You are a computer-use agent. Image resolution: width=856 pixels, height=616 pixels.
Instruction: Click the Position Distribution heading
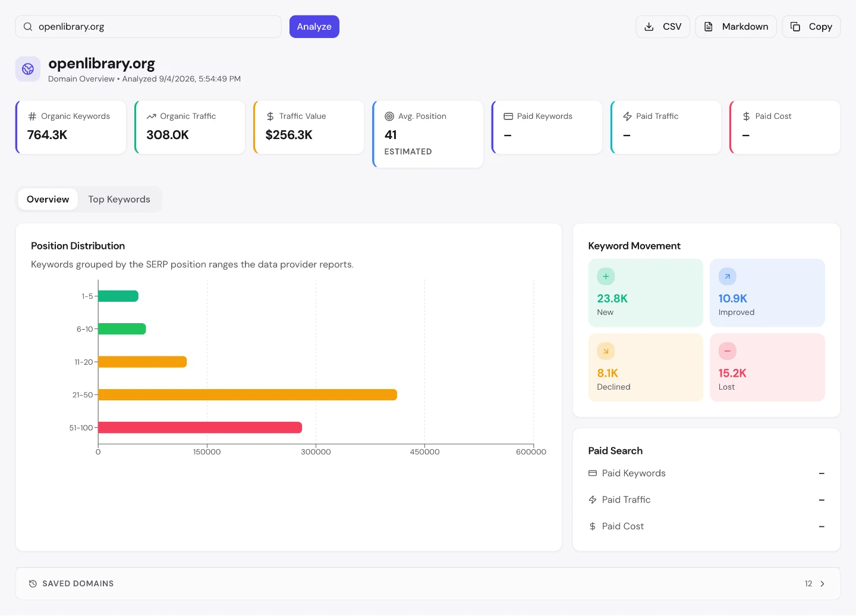click(78, 246)
